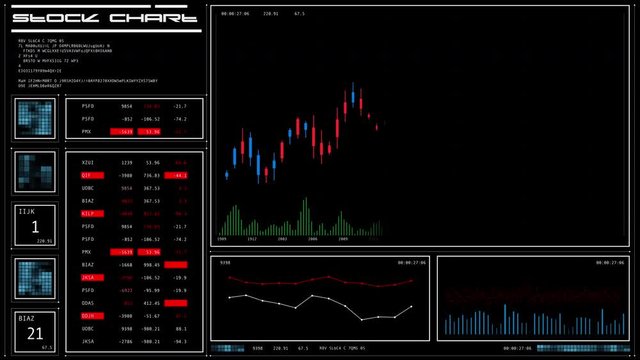This screenshot has width=640, height=360.
Task: Click the timecode in the line chart panel
Action: [x=411, y=262]
